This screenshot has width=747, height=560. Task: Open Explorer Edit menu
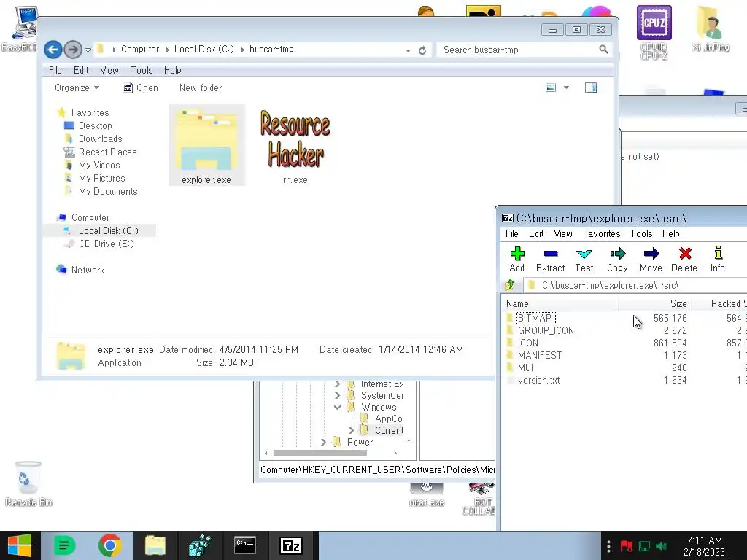tap(81, 70)
